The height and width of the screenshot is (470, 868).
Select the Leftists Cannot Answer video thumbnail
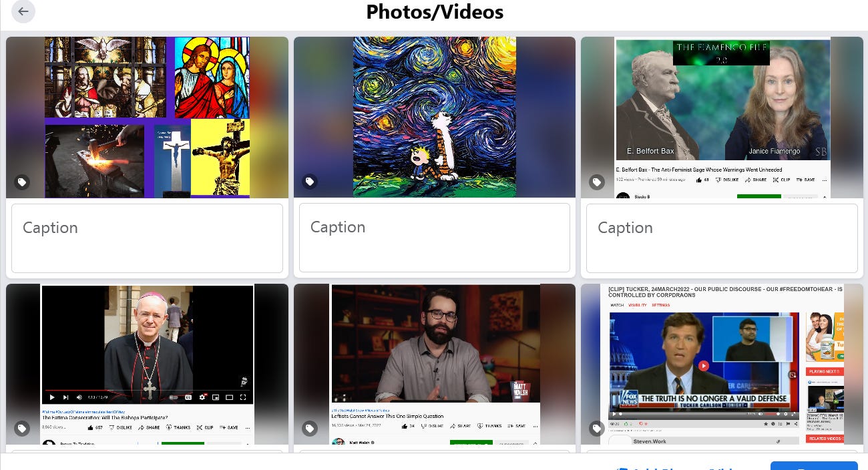click(x=435, y=365)
